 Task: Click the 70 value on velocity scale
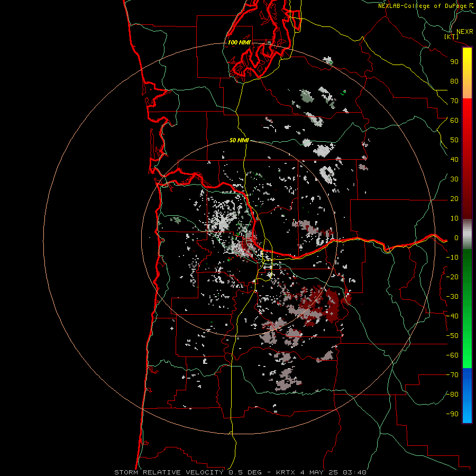pyautogui.click(x=454, y=101)
